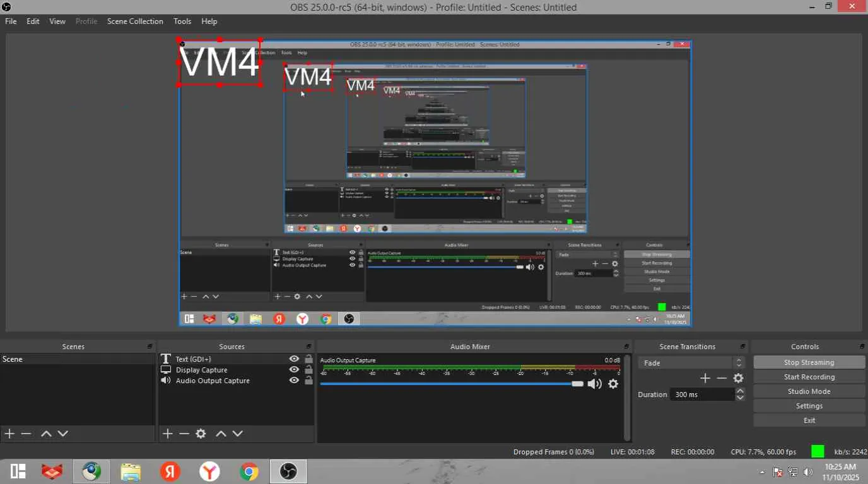Add a new source in Sources panel

(168, 434)
